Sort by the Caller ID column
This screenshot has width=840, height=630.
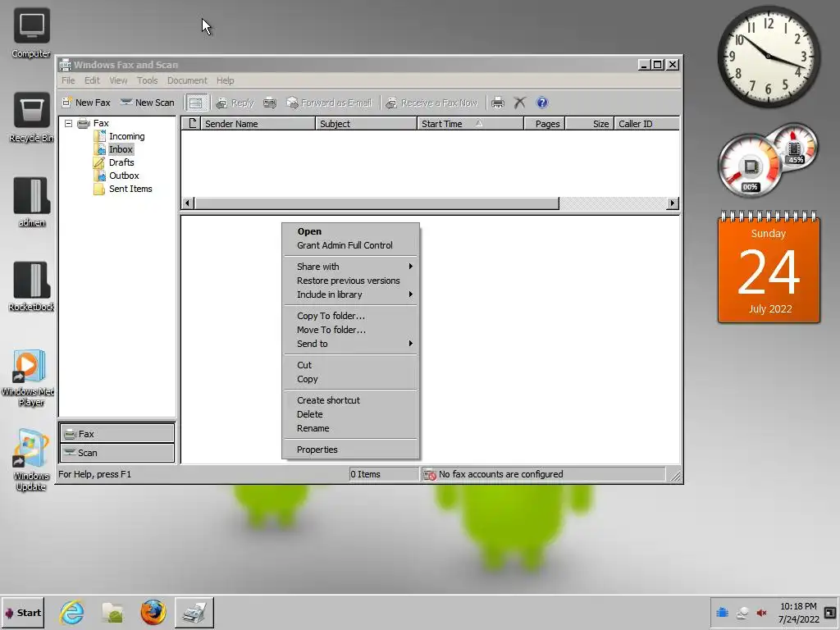(x=646, y=124)
